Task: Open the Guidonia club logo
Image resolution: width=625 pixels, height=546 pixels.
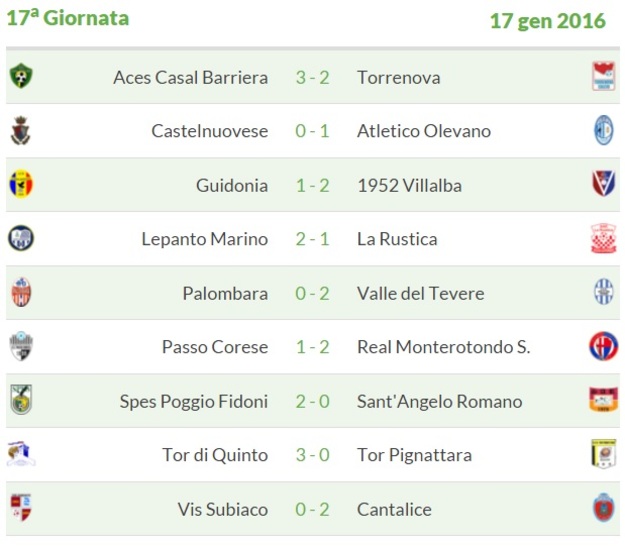Action: click(x=21, y=184)
